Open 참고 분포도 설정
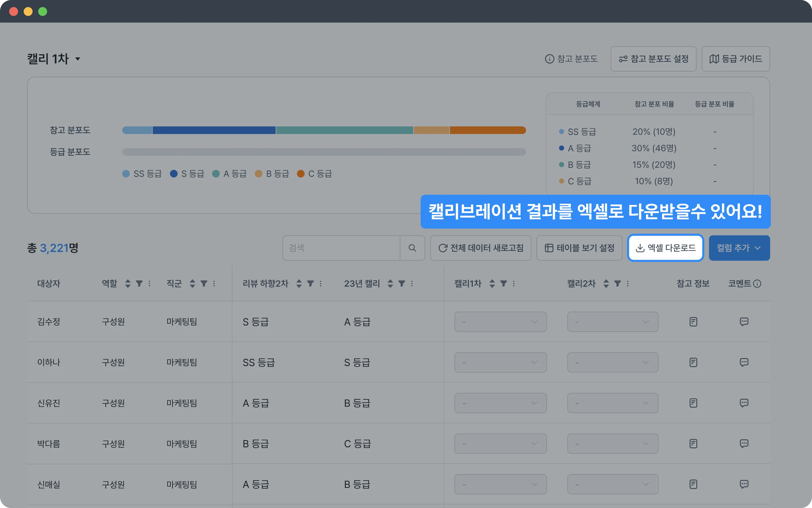 tap(653, 59)
